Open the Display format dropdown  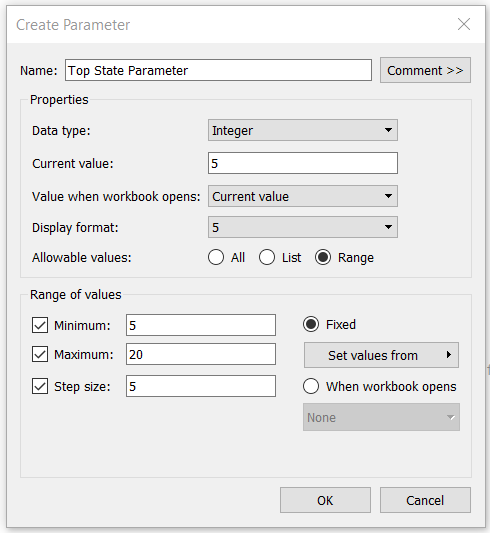coord(303,227)
